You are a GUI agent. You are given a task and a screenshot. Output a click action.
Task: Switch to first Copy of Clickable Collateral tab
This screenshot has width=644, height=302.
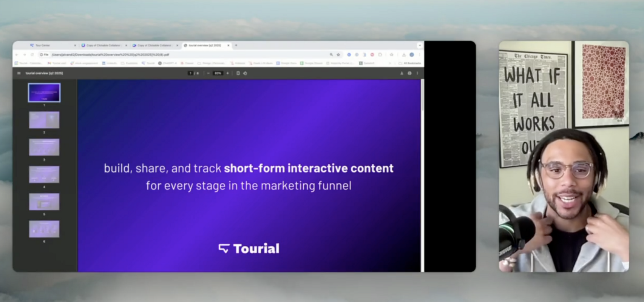coord(104,45)
